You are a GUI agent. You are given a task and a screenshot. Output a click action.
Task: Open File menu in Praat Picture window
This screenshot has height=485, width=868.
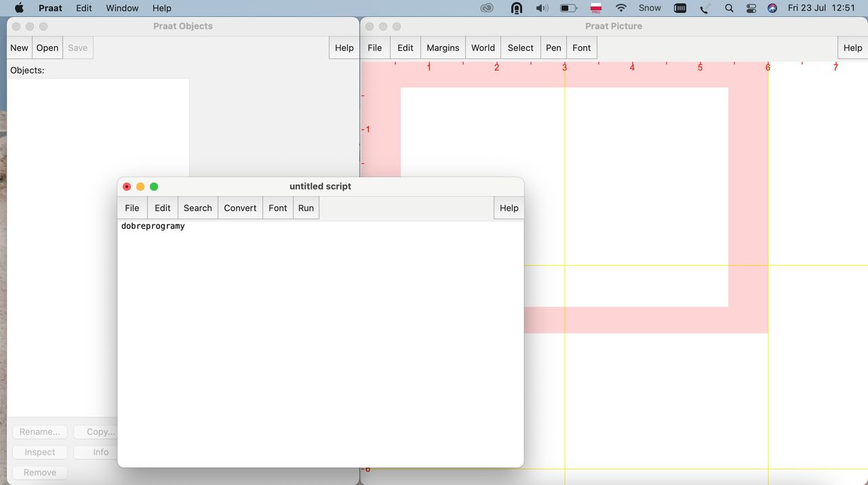tap(375, 47)
